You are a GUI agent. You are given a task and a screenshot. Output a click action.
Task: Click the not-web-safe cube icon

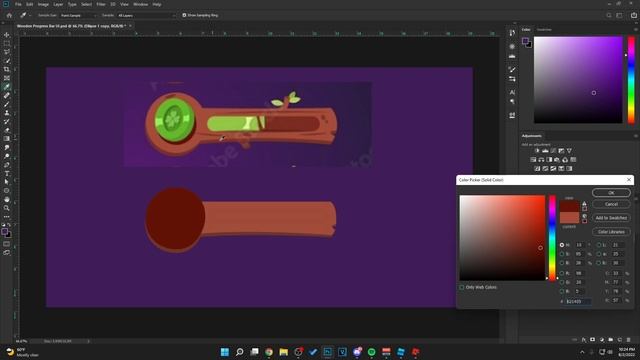pyautogui.click(x=584, y=216)
